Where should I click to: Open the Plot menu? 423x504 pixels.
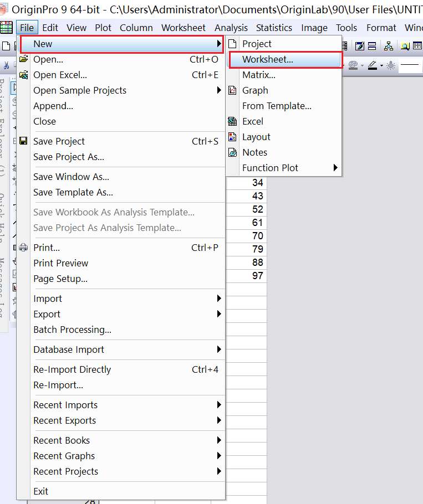[103, 28]
